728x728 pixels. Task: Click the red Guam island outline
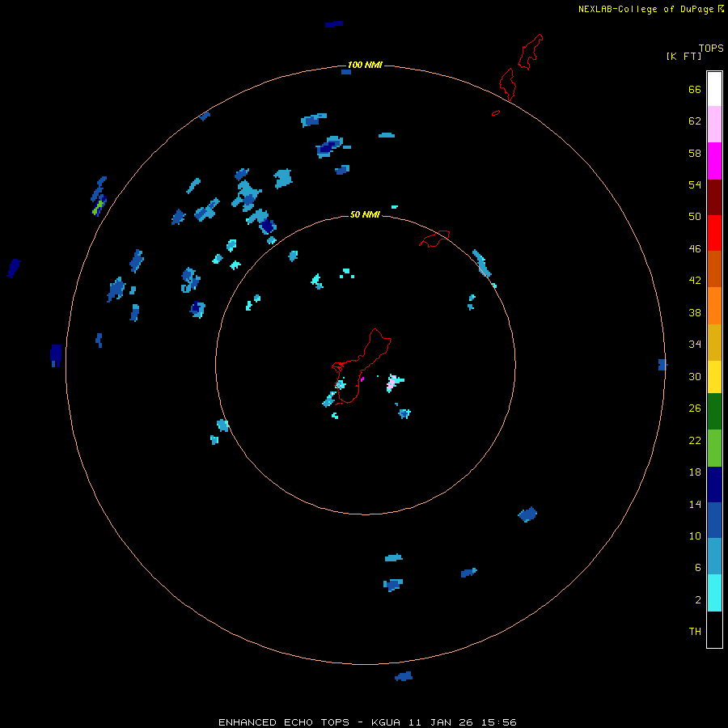click(x=362, y=366)
